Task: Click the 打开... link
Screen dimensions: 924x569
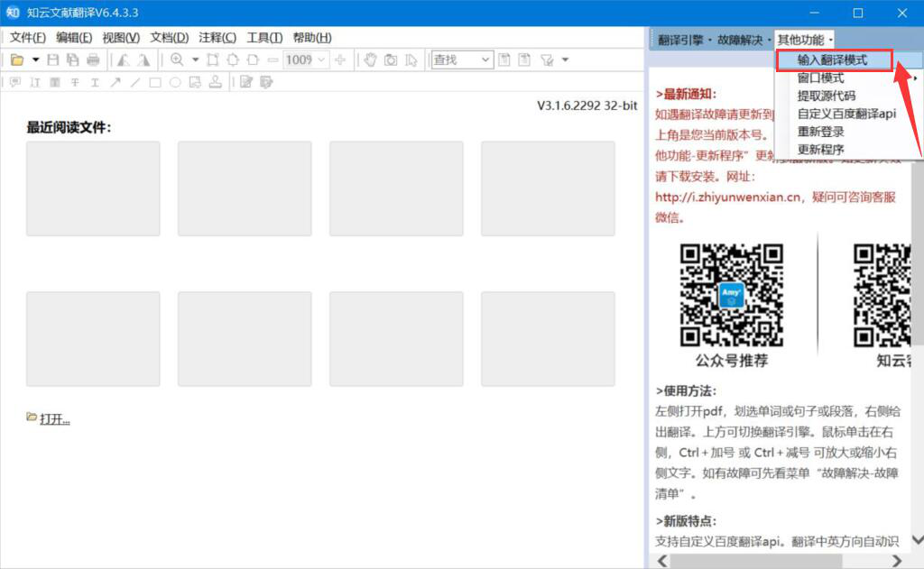Action: click(x=55, y=418)
